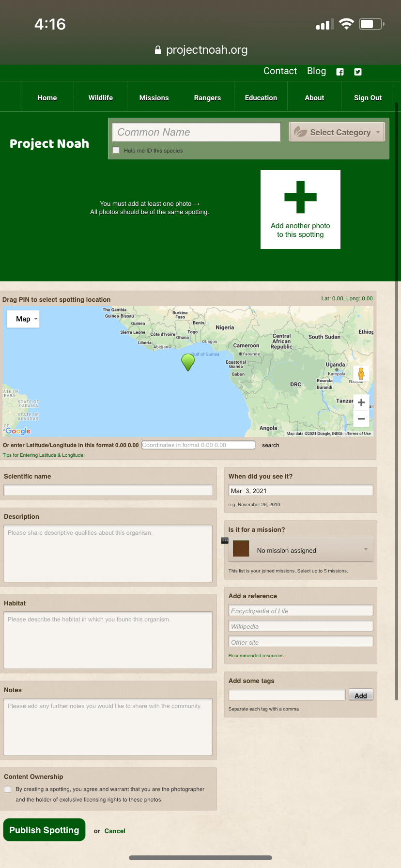The width and height of the screenshot is (401, 868).
Task: Click search next to coordinates field
Action: 271,445
